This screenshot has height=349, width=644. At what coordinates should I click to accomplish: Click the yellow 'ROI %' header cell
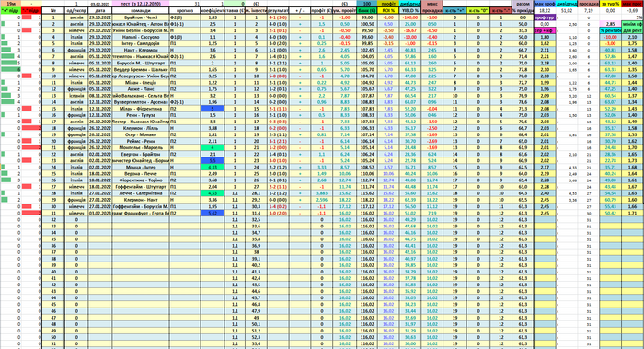388,10
